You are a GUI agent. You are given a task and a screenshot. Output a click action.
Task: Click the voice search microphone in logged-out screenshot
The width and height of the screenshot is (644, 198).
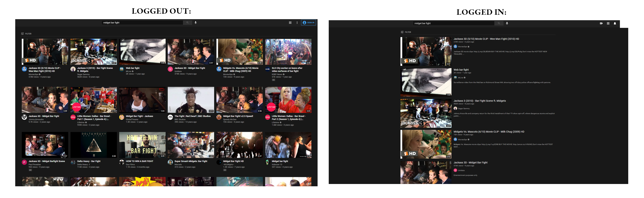click(x=196, y=23)
